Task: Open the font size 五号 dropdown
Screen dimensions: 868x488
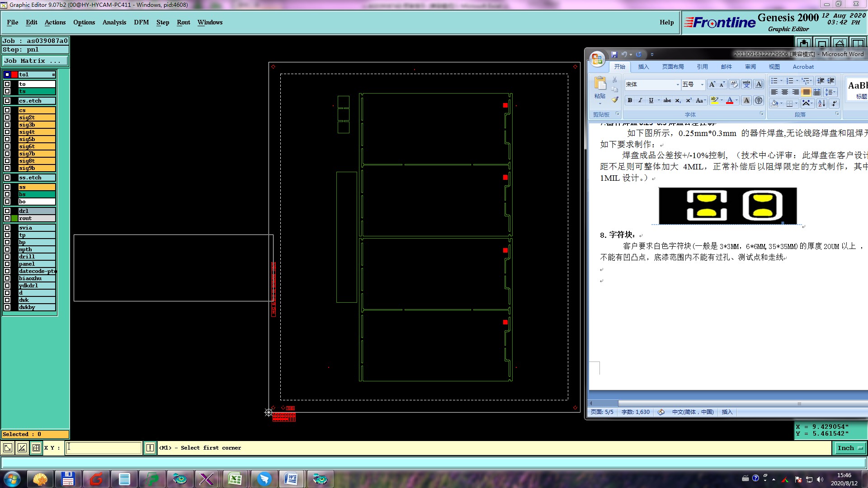Action: coord(702,84)
